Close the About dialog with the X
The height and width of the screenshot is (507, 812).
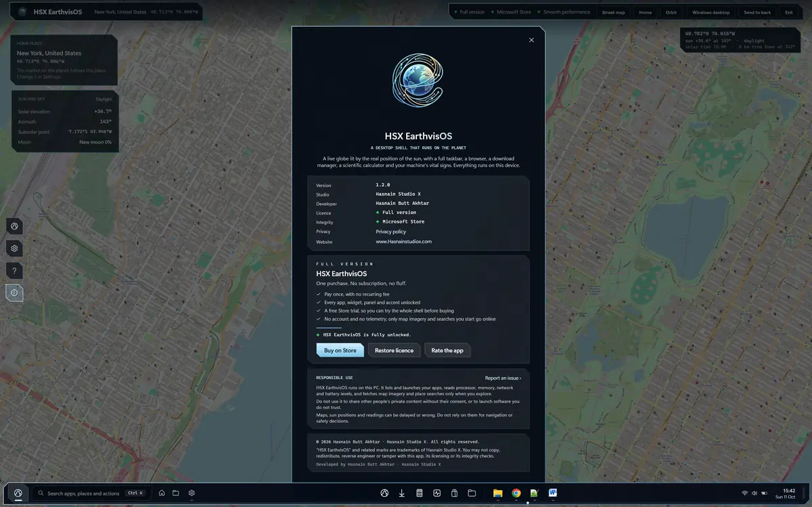(531, 40)
